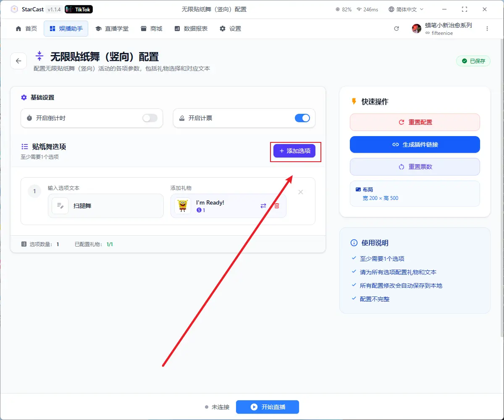The height and width of the screenshot is (420, 504).
Task: Click the back arrow button
Action: (18, 61)
